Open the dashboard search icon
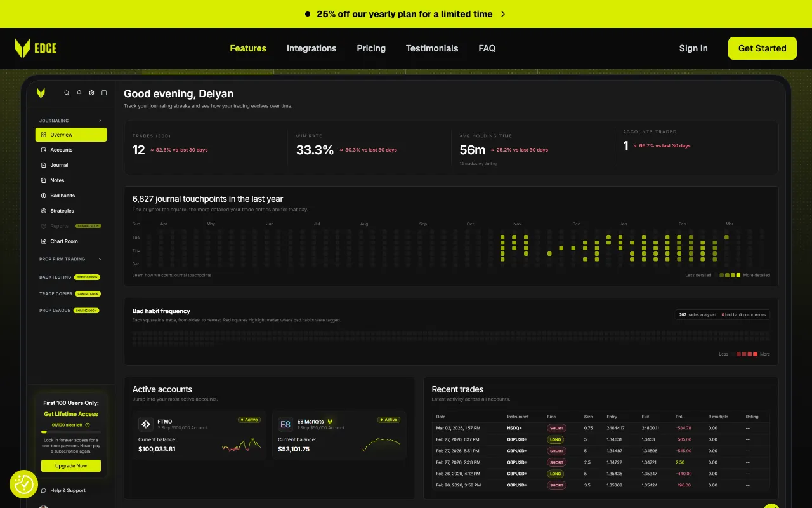812x508 pixels. tap(67, 93)
